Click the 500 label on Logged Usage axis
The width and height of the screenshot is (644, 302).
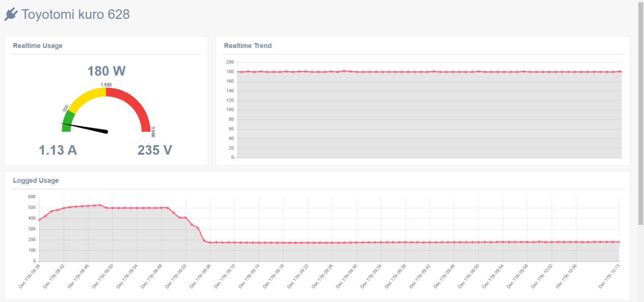(x=32, y=207)
